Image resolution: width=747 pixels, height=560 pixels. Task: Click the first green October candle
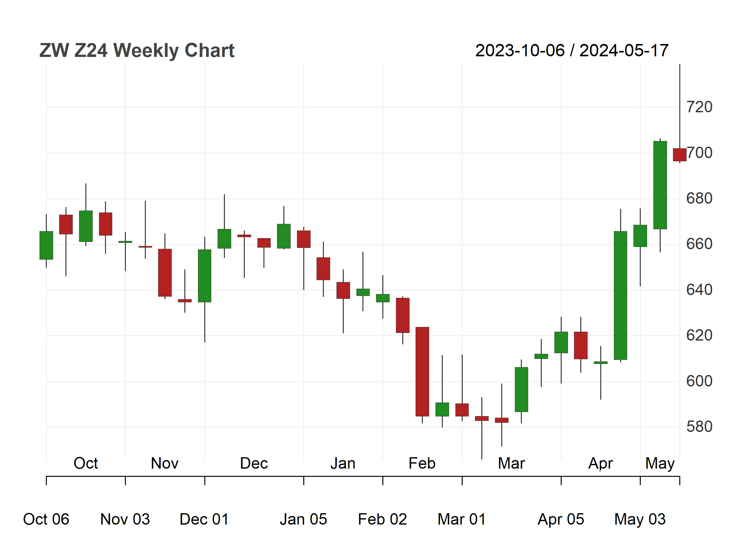[46, 245]
